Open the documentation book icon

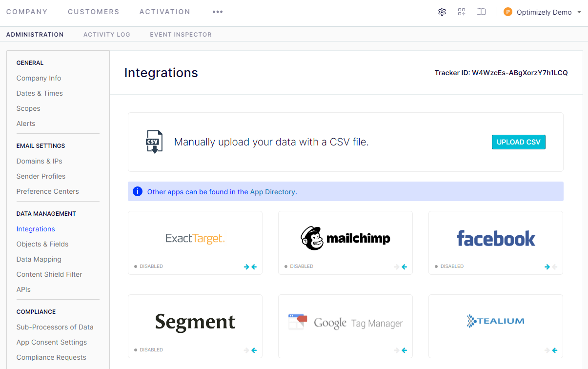coord(481,12)
